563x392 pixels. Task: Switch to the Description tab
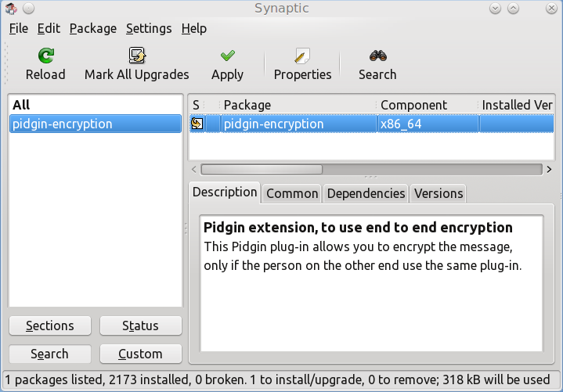coord(225,192)
